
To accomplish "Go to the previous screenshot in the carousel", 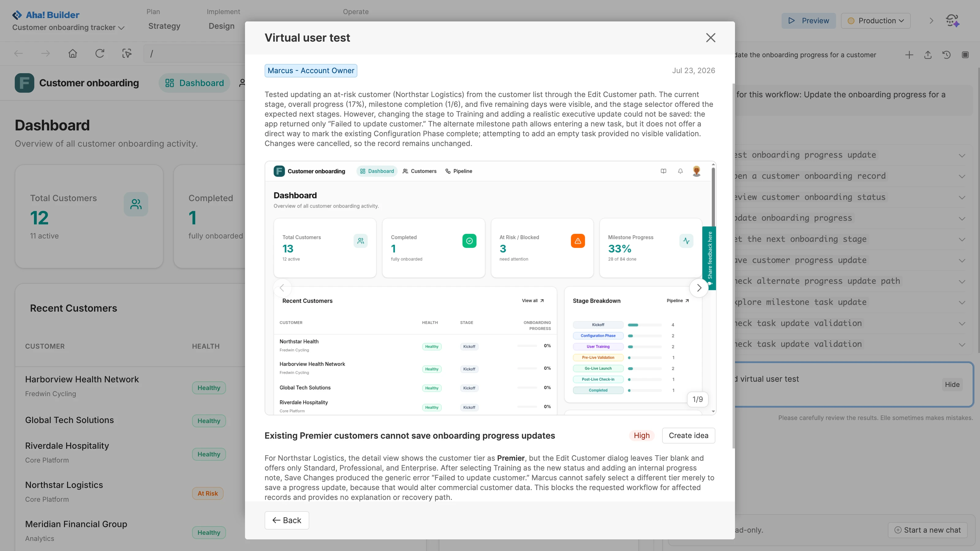I will pos(282,288).
